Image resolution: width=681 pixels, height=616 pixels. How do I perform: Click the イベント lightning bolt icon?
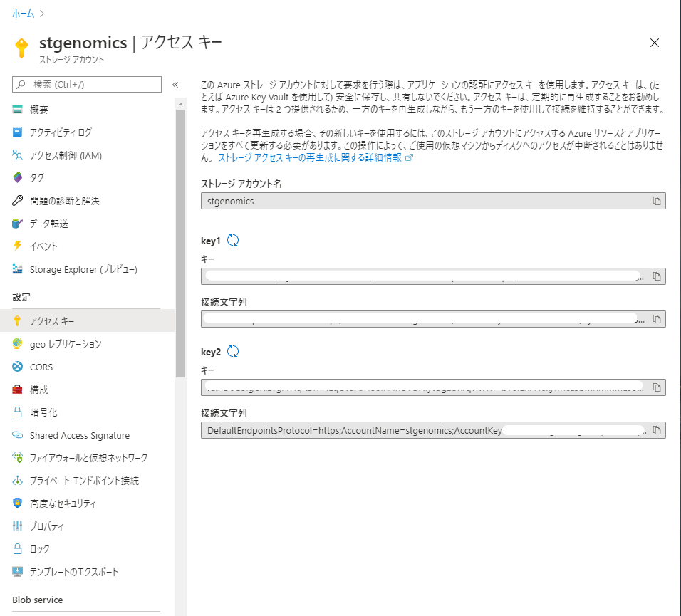17,246
